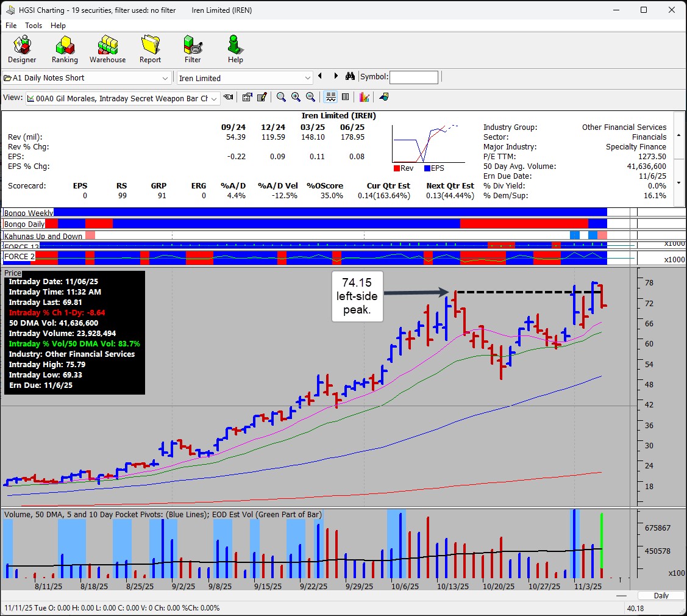687x616 pixels.
Task: Toggle the list view button
Action: coord(345,98)
